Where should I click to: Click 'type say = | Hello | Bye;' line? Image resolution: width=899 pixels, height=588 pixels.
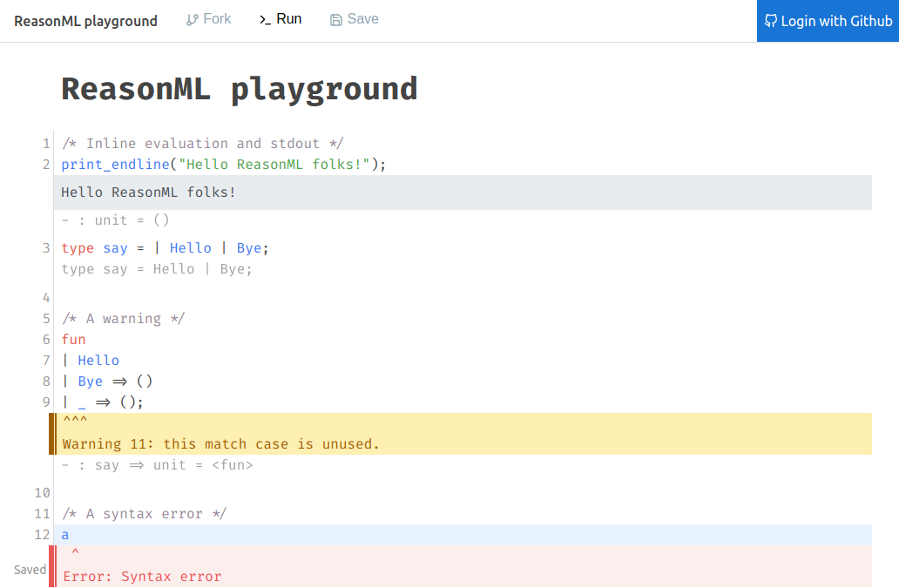pyautogui.click(x=166, y=248)
